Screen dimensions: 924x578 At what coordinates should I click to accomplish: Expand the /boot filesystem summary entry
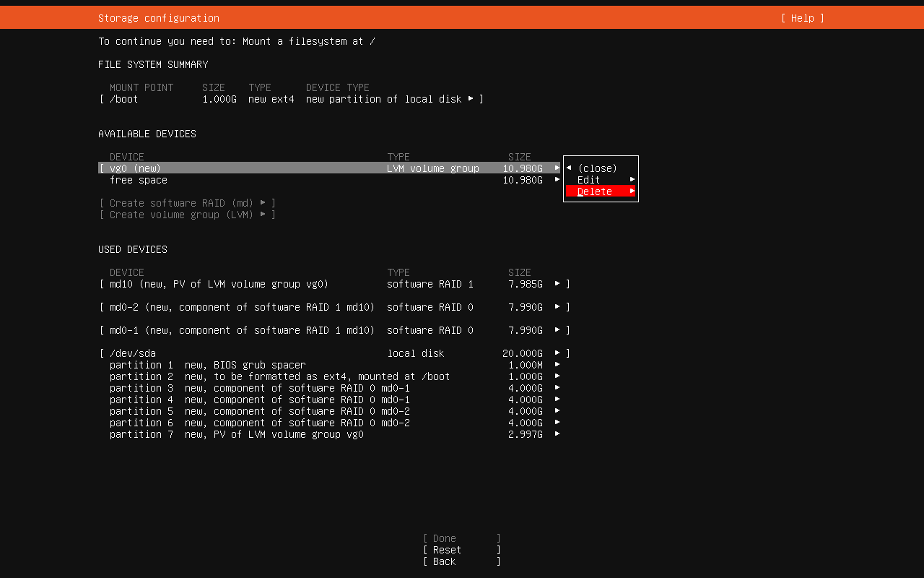coord(471,99)
